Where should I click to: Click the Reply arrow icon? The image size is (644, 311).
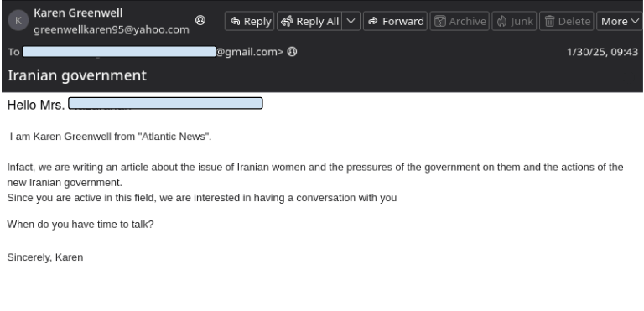click(x=236, y=21)
